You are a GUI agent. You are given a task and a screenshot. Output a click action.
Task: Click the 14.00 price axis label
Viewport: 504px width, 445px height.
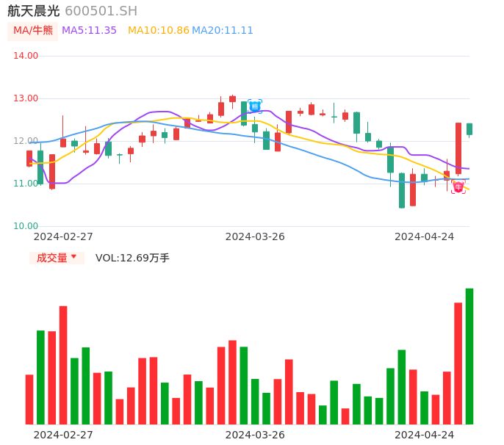click(26, 56)
